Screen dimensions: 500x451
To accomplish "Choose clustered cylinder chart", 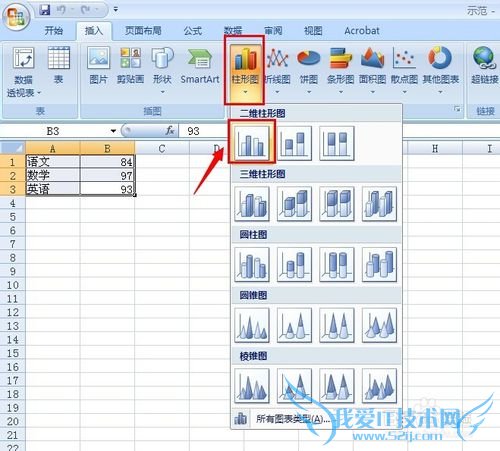I will point(252,264).
